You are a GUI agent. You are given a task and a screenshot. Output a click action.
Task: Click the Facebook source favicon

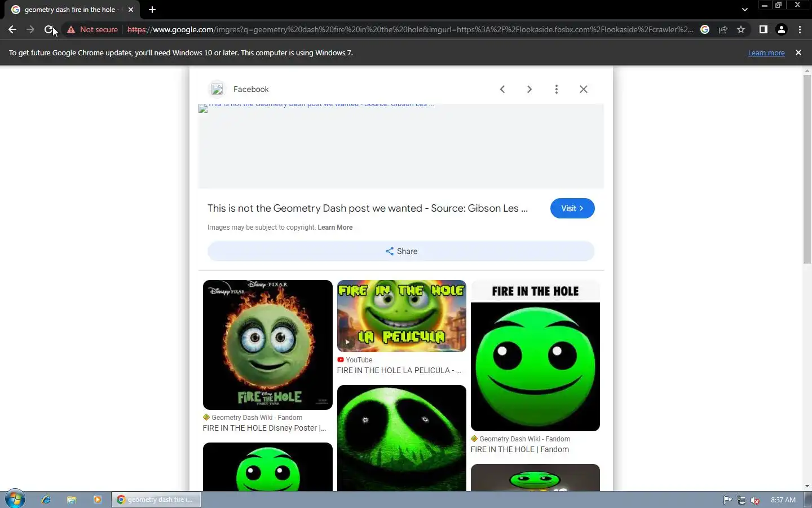click(x=217, y=89)
